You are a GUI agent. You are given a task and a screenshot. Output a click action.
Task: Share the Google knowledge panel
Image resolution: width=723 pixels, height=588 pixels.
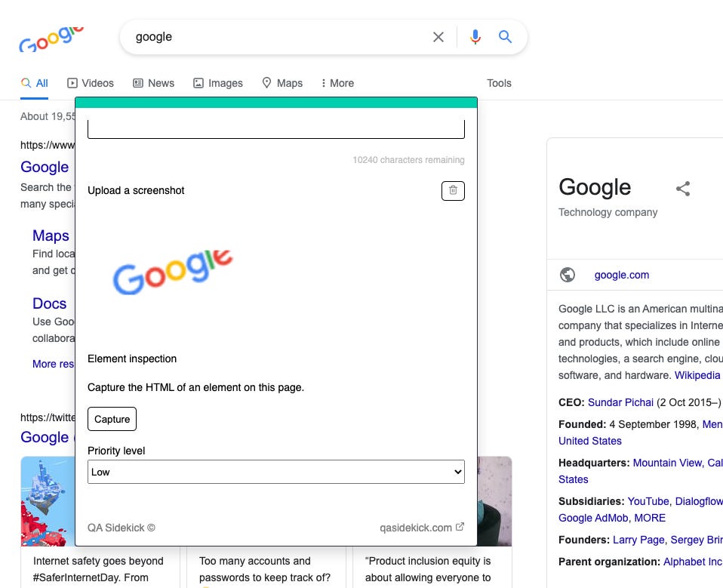(683, 188)
